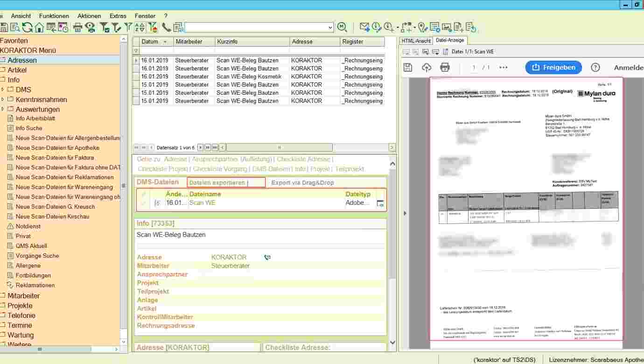The height and width of the screenshot is (364, 644).
Task: Click the save disk icon in the PDF viewer
Action: (x=407, y=67)
